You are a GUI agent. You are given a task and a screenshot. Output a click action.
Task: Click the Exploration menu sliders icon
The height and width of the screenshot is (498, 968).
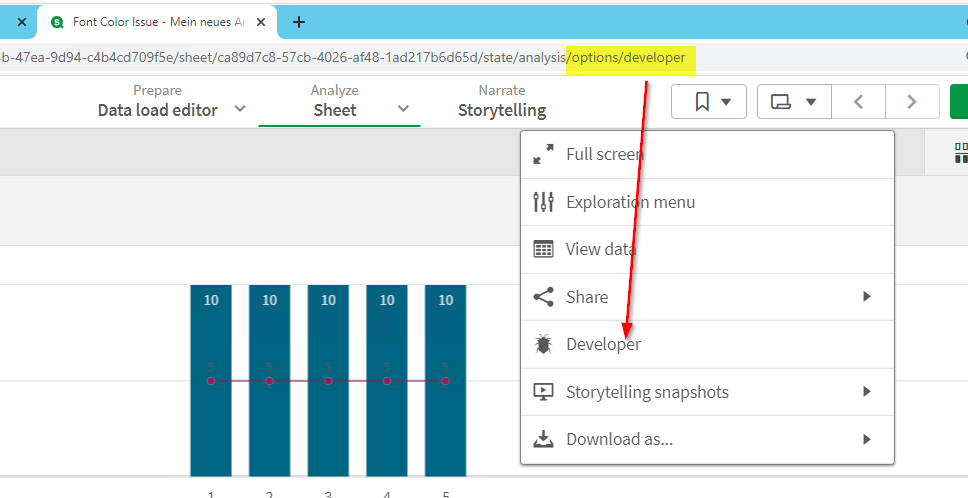click(543, 202)
